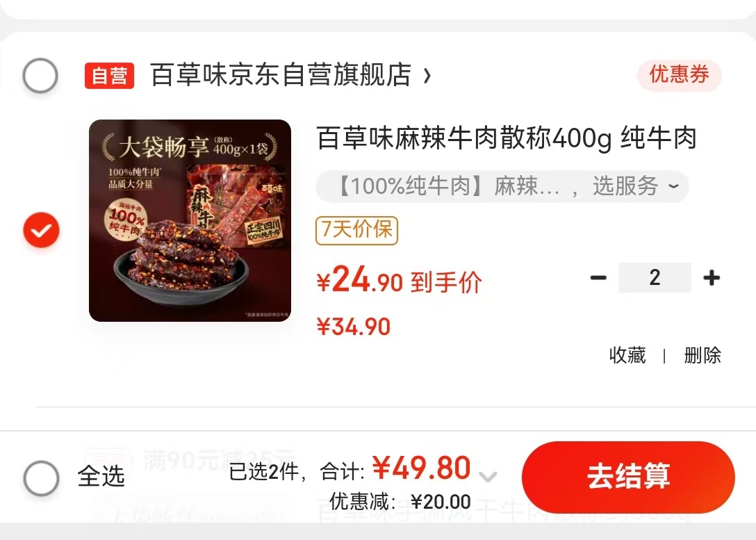Open the 优惠券 coupon button
The image size is (756, 540).
click(x=680, y=75)
